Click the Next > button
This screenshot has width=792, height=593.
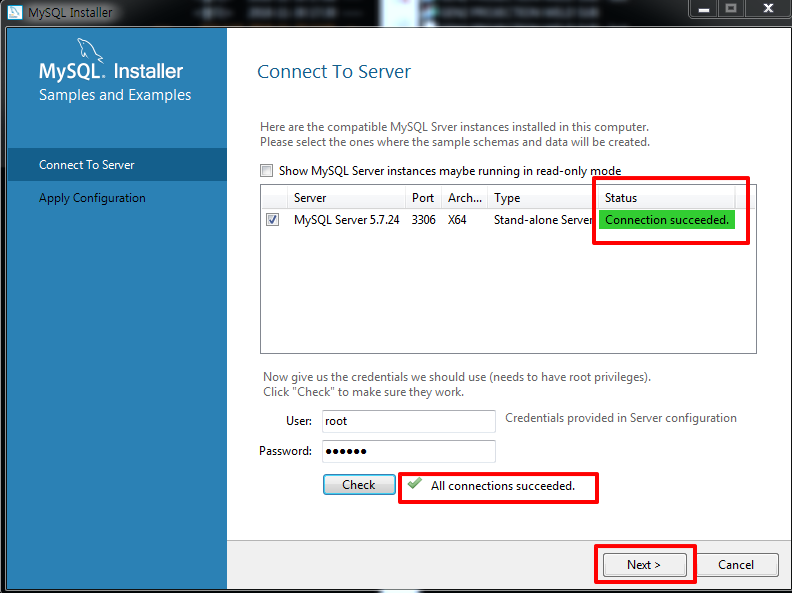point(645,564)
